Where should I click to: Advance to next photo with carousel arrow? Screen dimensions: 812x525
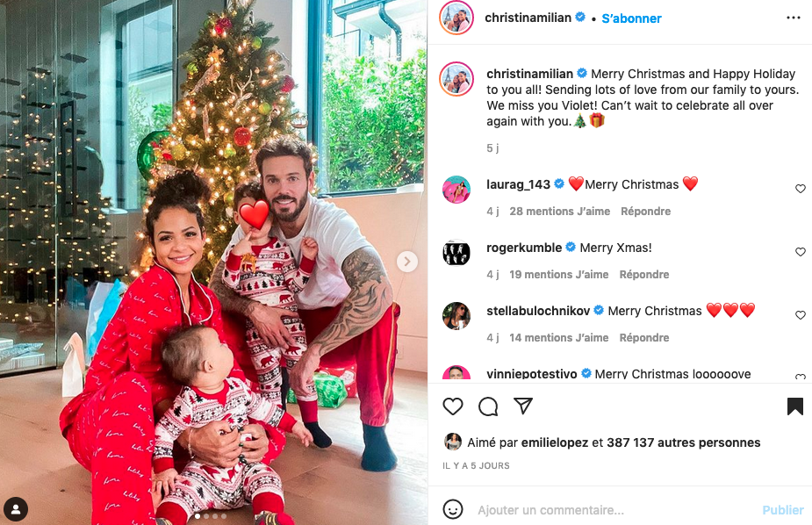(407, 262)
